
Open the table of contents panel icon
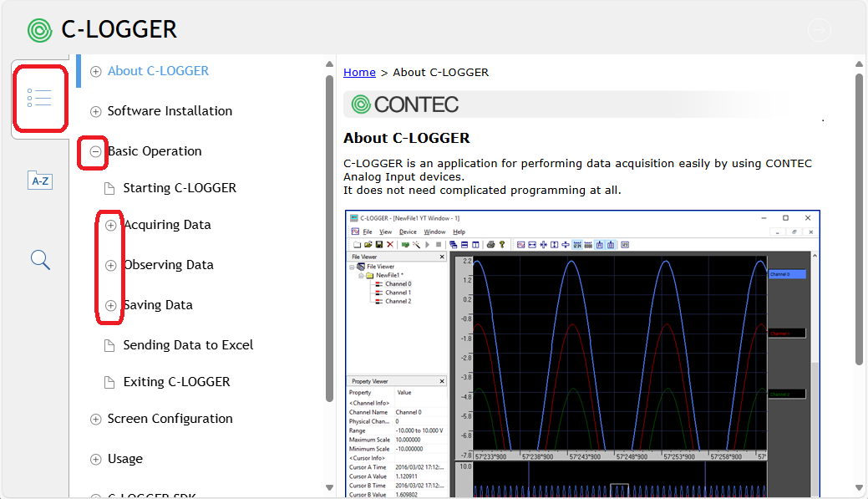[x=39, y=98]
